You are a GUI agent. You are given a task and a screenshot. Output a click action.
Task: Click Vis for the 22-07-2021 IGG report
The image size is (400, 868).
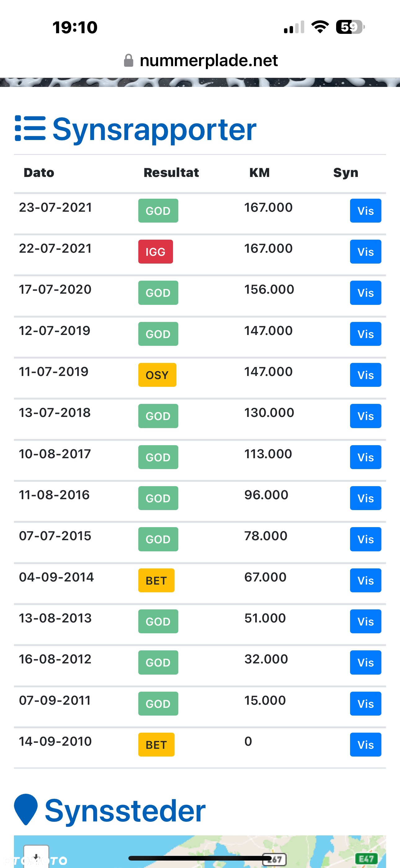[366, 252]
